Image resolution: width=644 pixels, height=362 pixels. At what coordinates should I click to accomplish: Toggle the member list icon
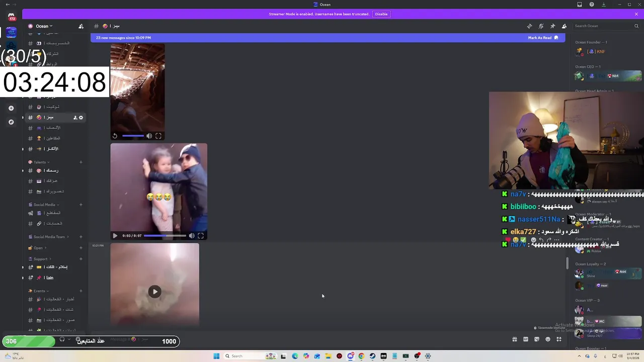click(x=564, y=26)
